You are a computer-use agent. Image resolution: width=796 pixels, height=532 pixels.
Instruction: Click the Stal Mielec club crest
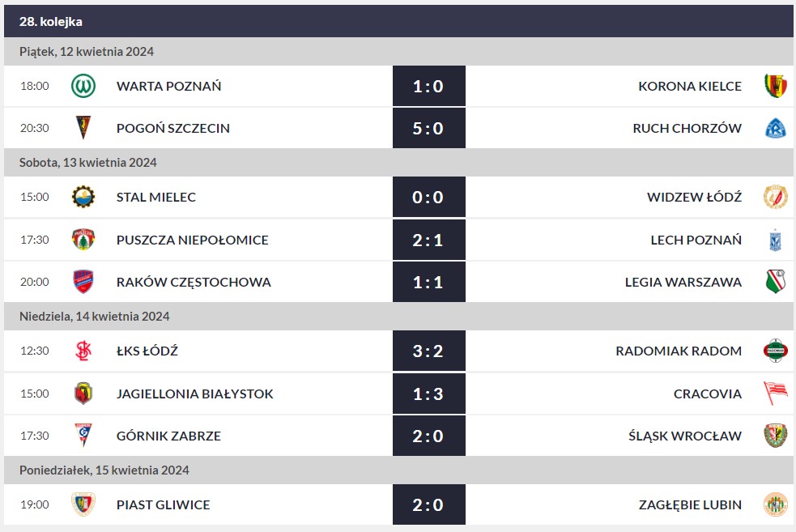(83, 197)
